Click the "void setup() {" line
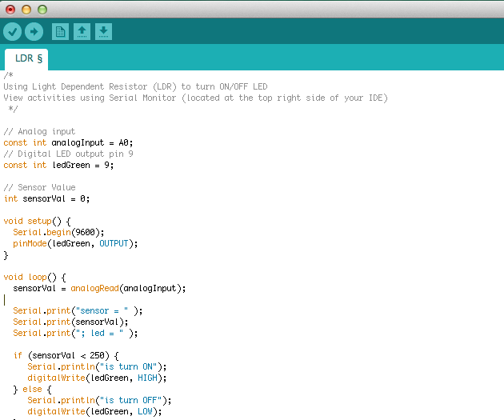 (37, 222)
